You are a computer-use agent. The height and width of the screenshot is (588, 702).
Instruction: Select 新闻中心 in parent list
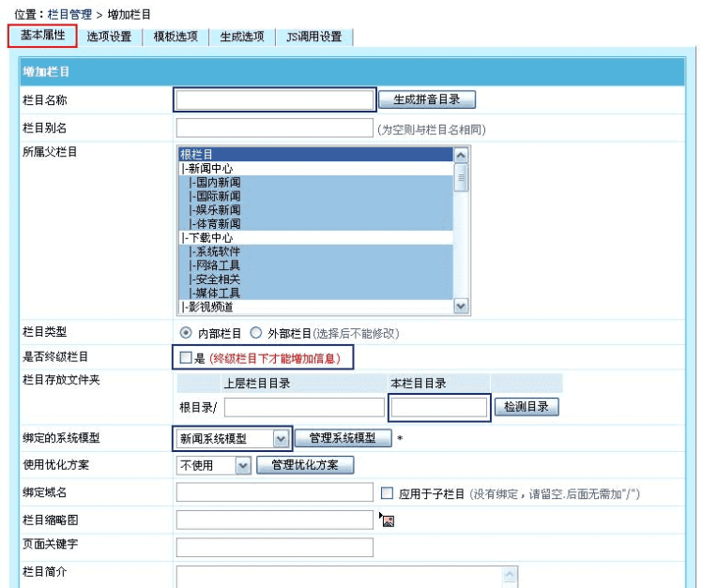click(315, 169)
